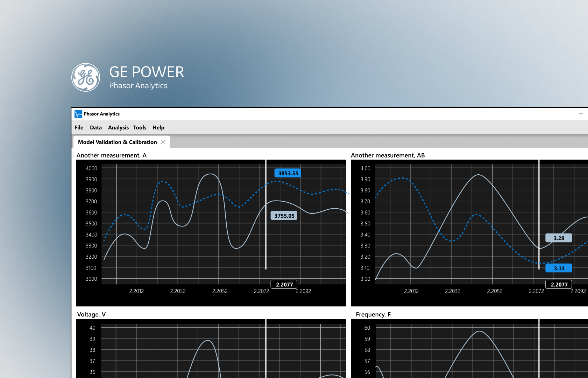
Task: Click the 2.2077 cursor label in measurement A chart
Action: click(x=284, y=284)
